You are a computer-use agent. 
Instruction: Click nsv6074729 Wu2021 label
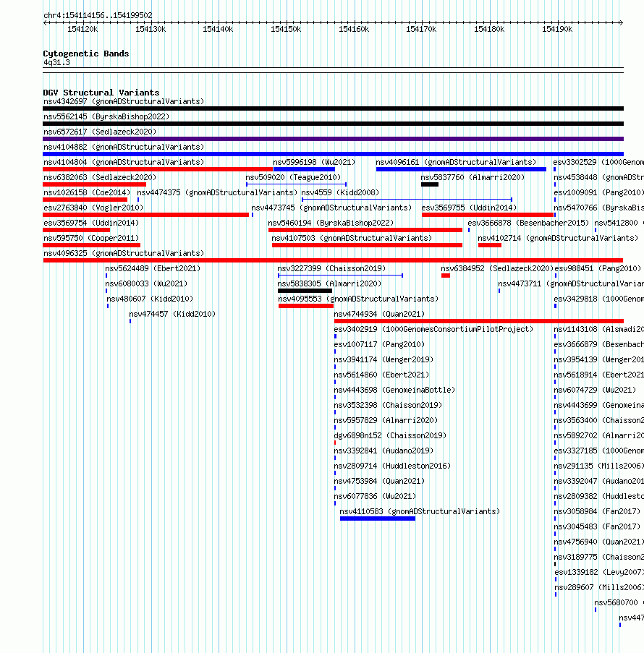595,390
